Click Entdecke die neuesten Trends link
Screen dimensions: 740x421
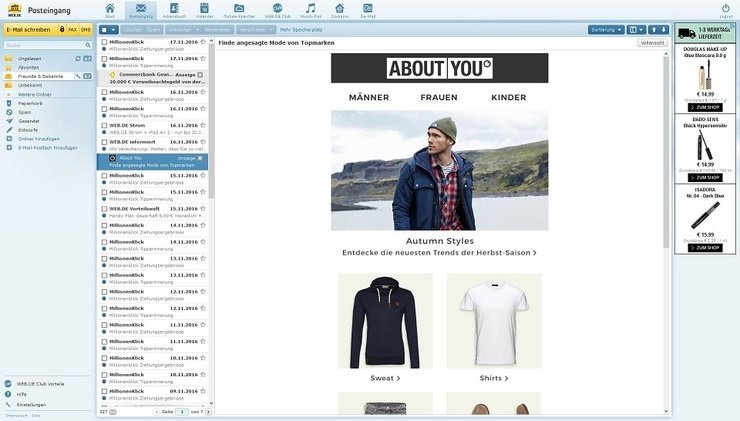pyautogui.click(x=439, y=253)
